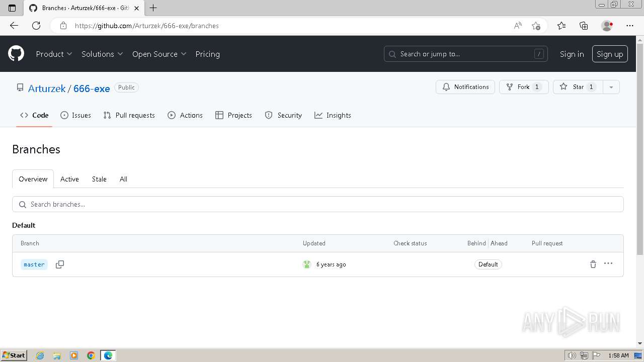Click the author avatar beside 6 years ago
The width and height of the screenshot is (644, 362).
pyautogui.click(x=307, y=264)
